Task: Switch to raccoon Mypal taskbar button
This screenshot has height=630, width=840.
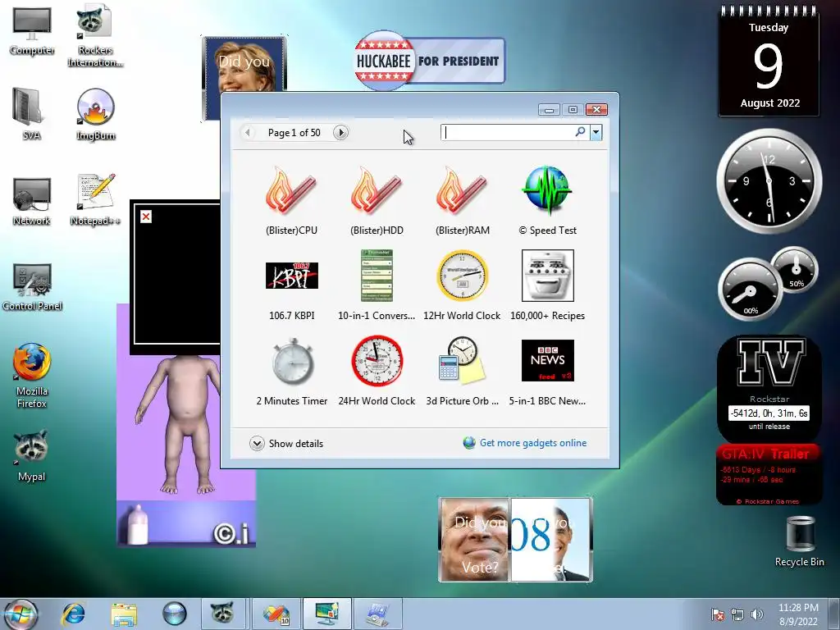Action: pyautogui.click(x=223, y=614)
